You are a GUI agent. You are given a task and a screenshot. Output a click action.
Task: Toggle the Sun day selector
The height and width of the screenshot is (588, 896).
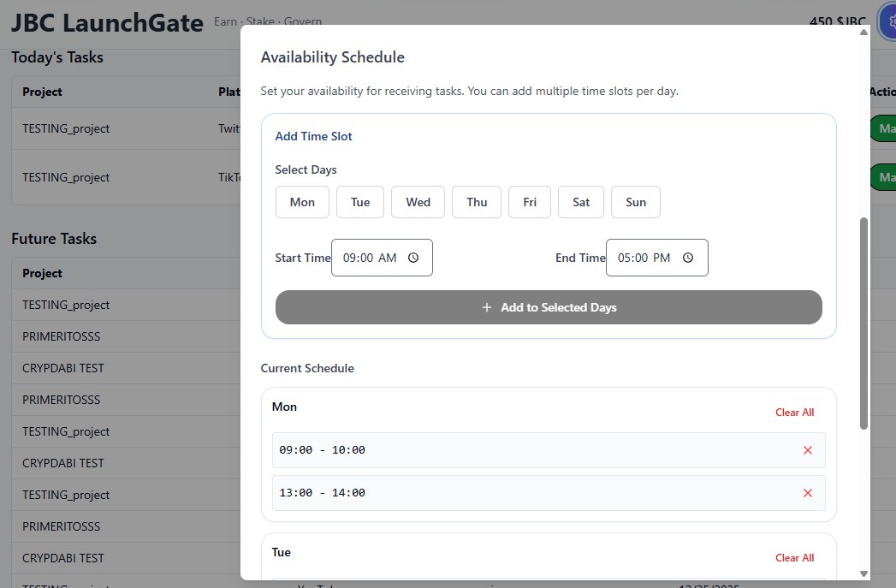[636, 202]
